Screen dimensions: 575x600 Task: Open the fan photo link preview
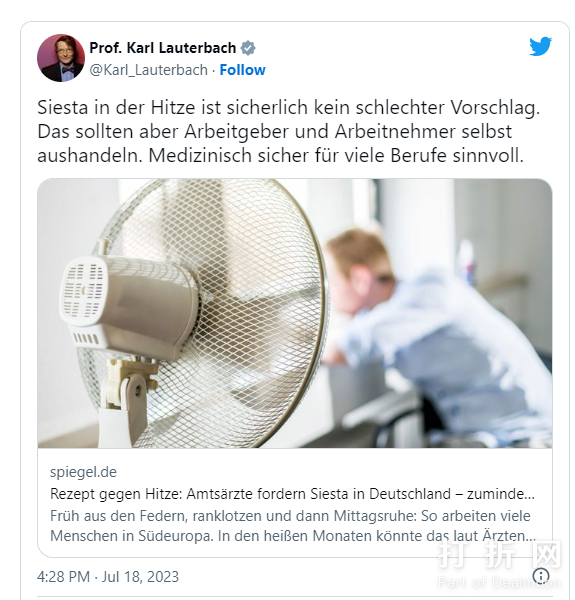click(295, 313)
